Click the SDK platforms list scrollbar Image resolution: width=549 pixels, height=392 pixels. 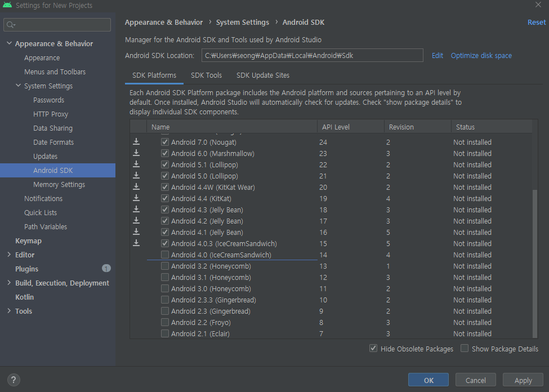535,262
